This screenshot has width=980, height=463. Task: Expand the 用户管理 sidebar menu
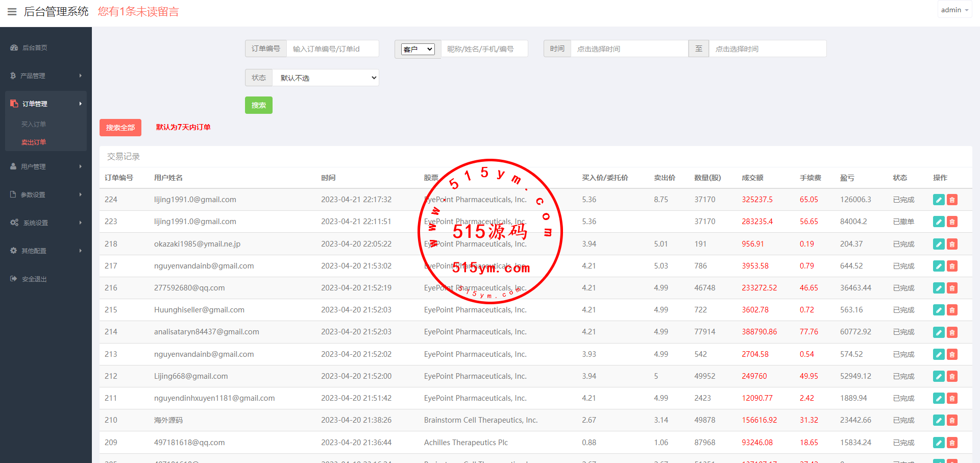(45, 166)
